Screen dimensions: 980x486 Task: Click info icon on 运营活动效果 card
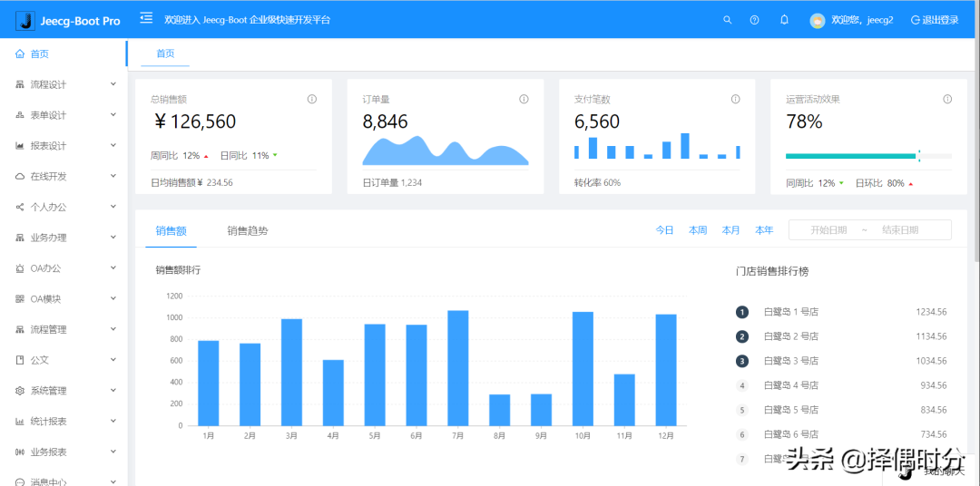[x=947, y=99]
